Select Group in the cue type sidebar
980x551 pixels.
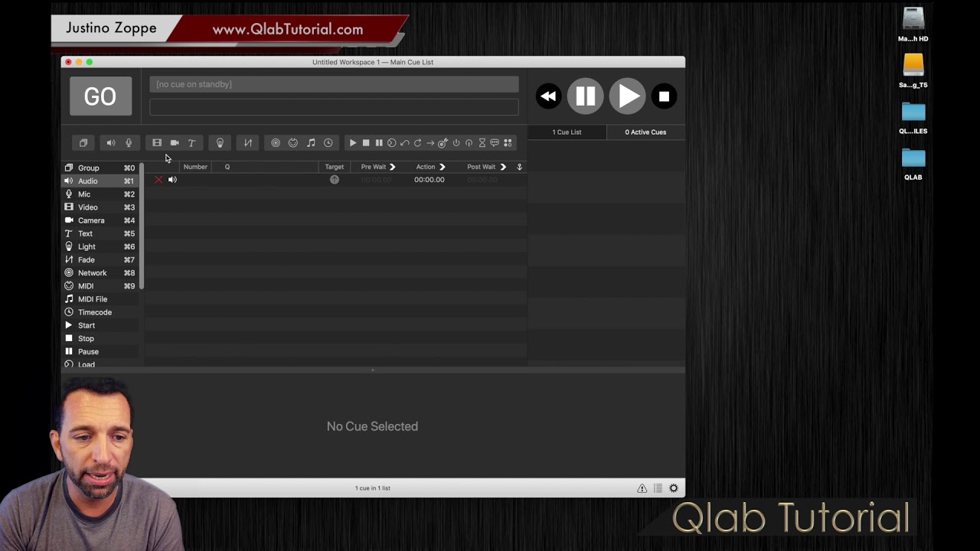(100, 168)
